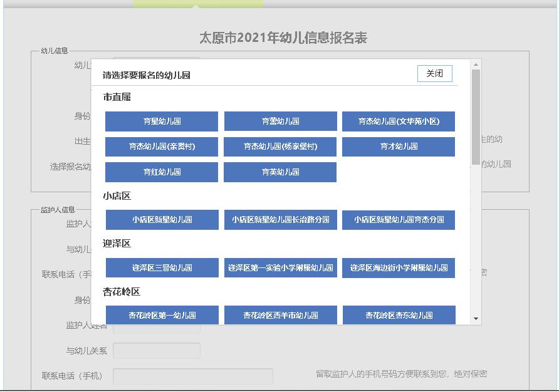Choose 育杰幼儿园(亲贤村)
This screenshot has width=559, height=392.
161,147
